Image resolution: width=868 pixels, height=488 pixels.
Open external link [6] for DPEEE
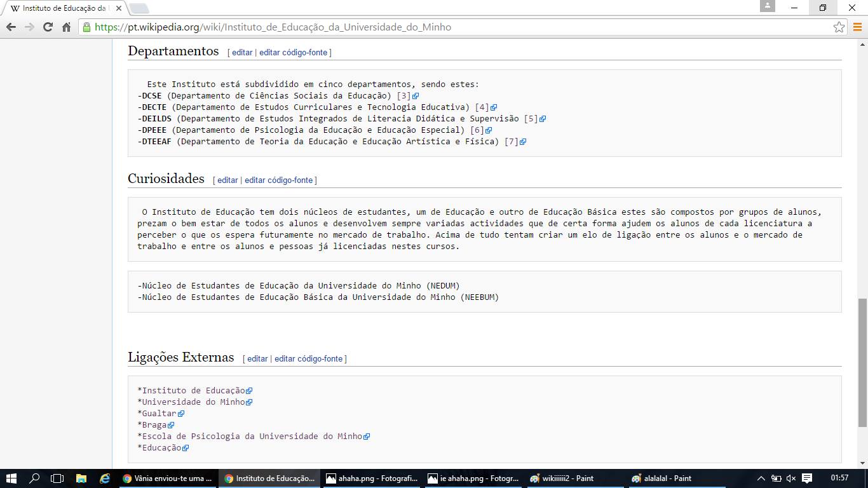point(481,130)
